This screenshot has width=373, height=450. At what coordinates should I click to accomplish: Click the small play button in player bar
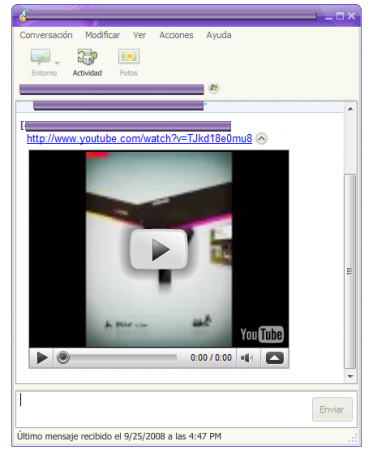click(42, 358)
